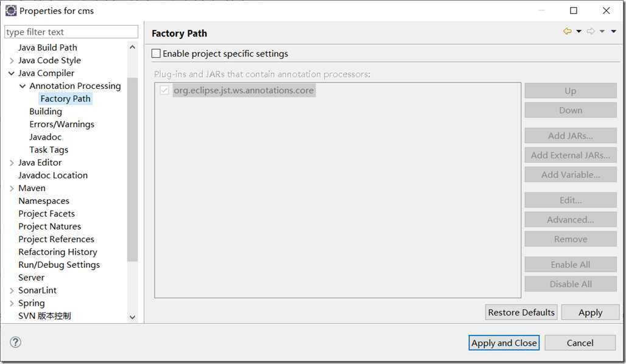
Task: Maximize the Properties for cms window
Action: (x=573, y=10)
